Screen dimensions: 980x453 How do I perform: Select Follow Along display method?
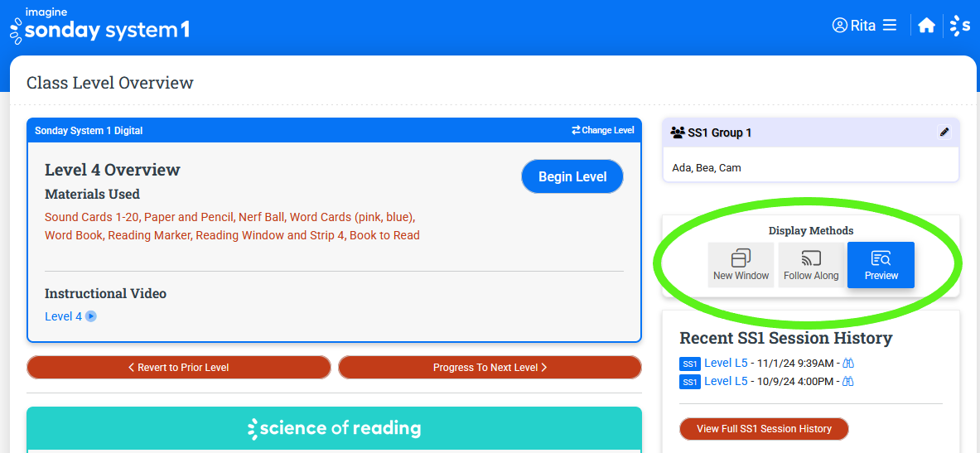[x=811, y=265]
